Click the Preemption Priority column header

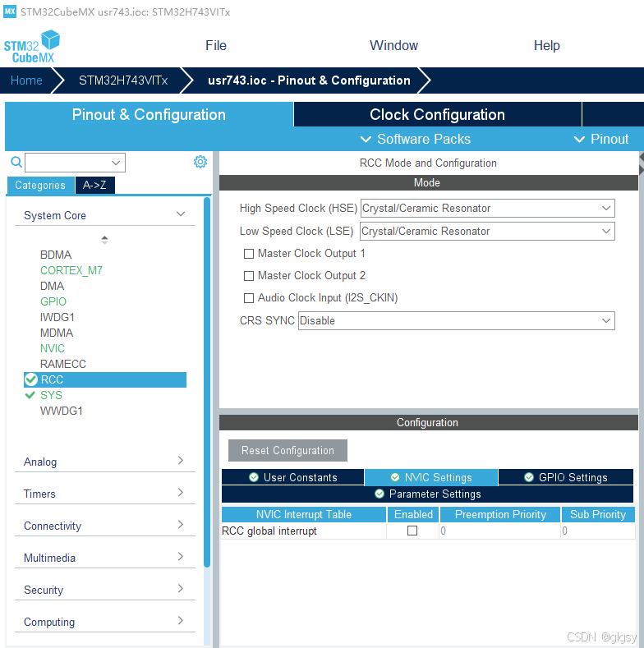tap(500, 514)
